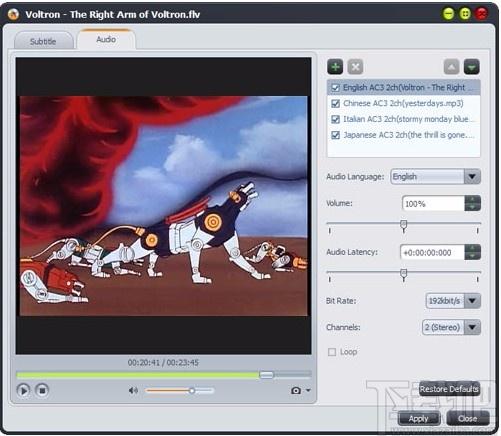This screenshot has height=436, width=501.
Task: Stop the video preview
Action: click(42, 390)
